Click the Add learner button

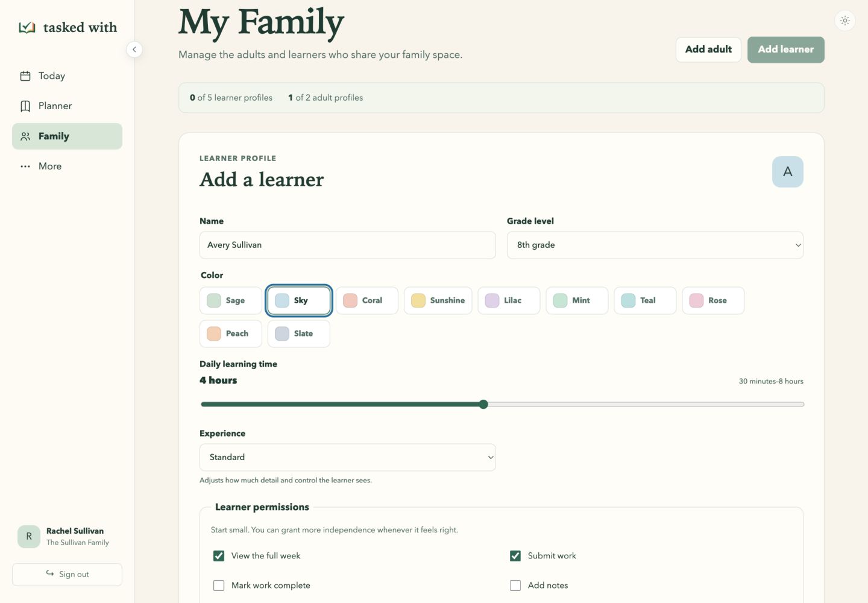pyautogui.click(x=786, y=49)
